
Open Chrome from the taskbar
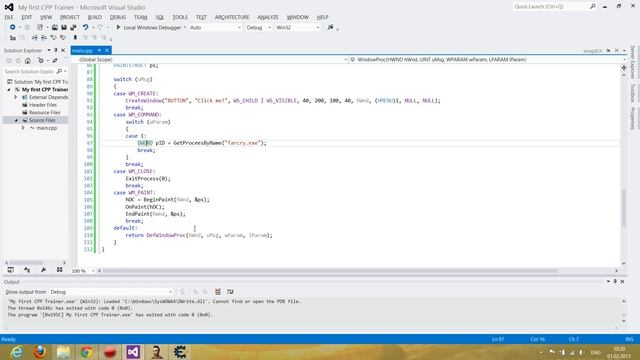pos(86,352)
